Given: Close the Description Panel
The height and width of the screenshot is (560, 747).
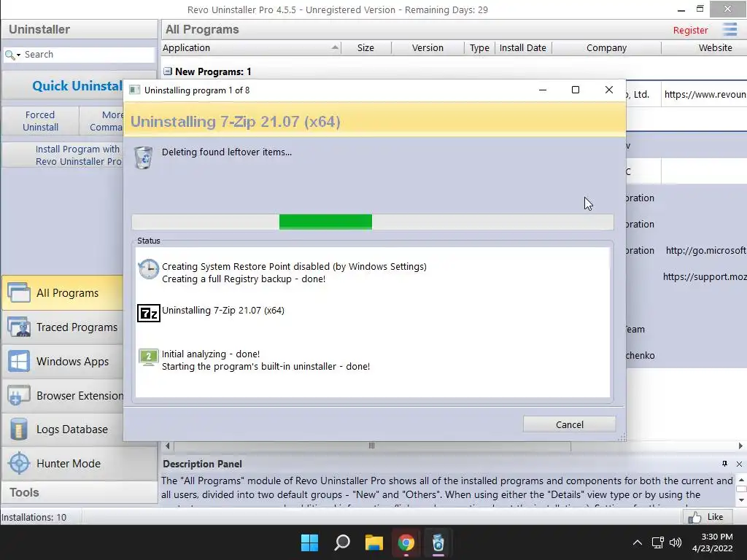Looking at the screenshot, I should [x=739, y=464].
